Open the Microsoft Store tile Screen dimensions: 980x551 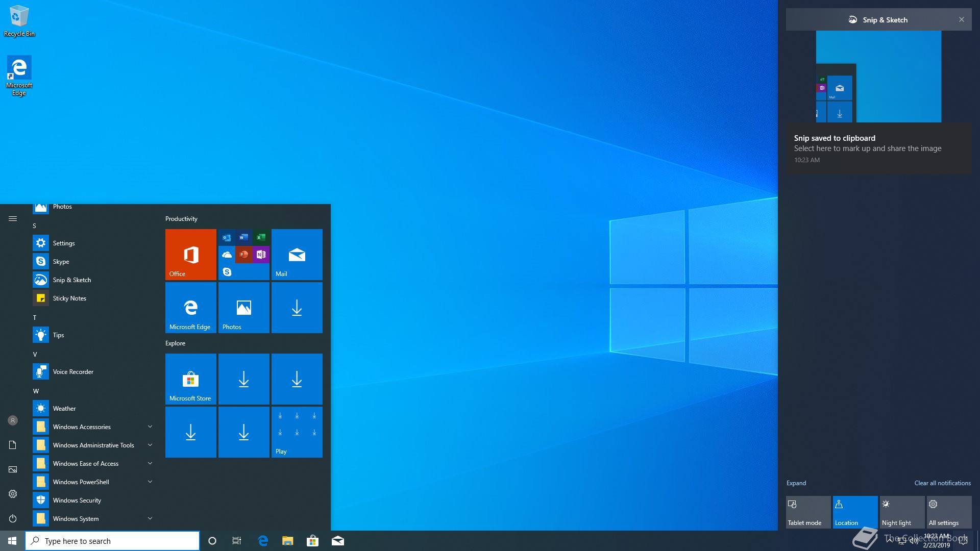click(191, 379)
